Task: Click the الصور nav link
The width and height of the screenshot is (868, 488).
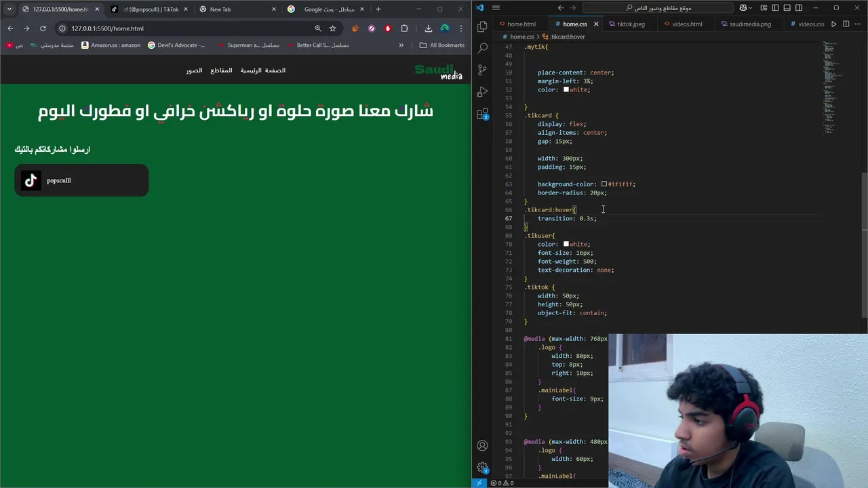Action: pyautogui.click(x=195, y=70)
